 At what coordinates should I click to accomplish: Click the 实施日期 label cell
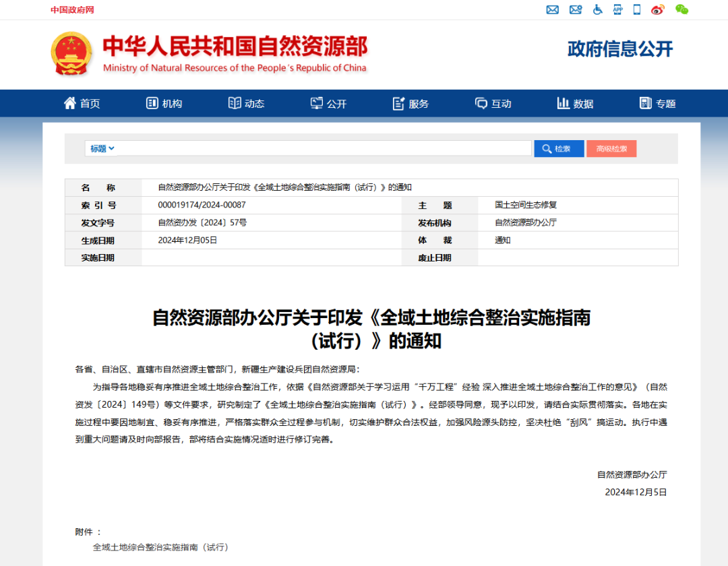[x=104, y=257]
